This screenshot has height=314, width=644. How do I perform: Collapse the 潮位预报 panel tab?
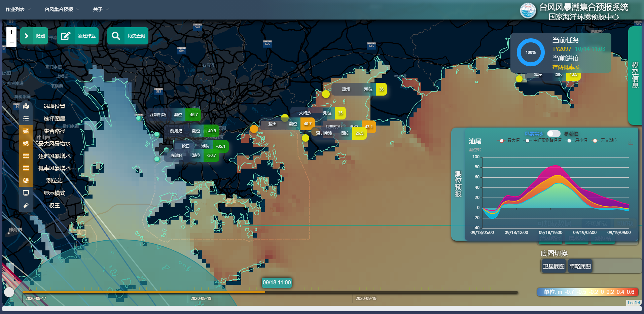click(458, 184)
